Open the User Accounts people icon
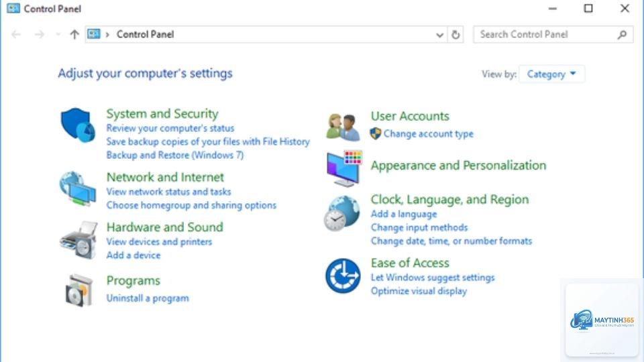This screenshot has height=362, width=644. coord(343,127)
